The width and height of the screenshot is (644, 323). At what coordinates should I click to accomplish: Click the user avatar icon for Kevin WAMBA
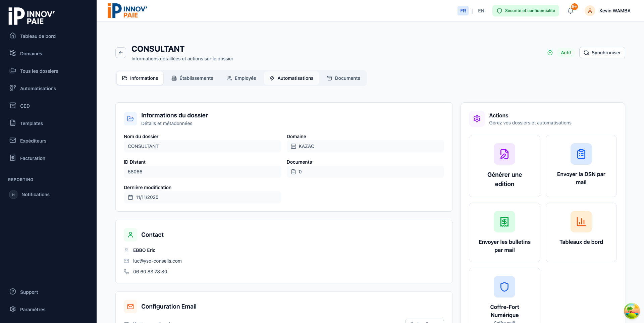590,11
